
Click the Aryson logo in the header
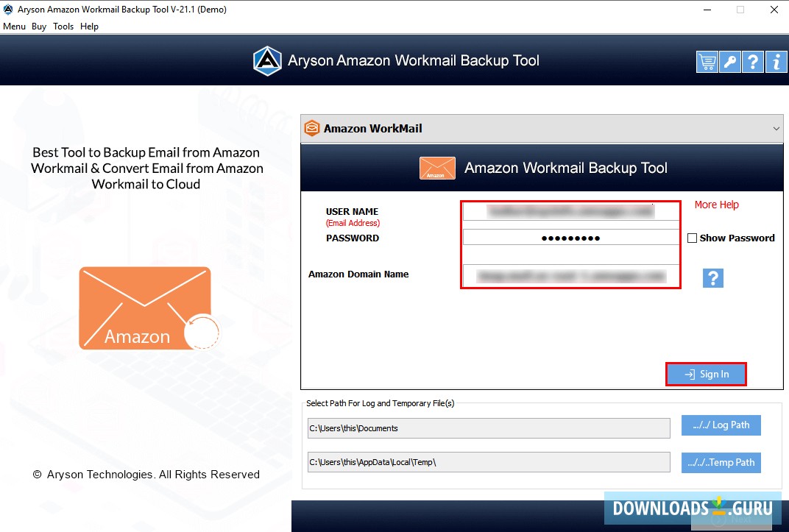point(267,61)
